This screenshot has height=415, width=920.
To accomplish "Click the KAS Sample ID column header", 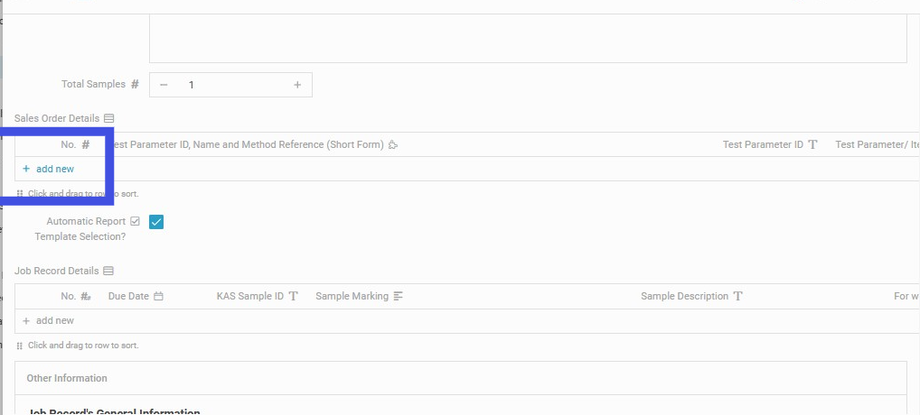I will (x=250, y=296).
